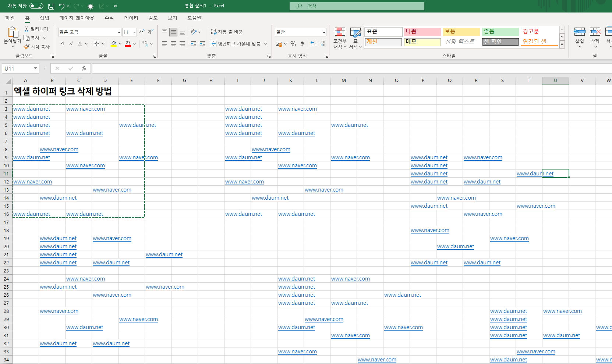Click Merge and Center (병합하고 가운데 맞춤)
Screen dimensions: 612x364
(236, 44)
